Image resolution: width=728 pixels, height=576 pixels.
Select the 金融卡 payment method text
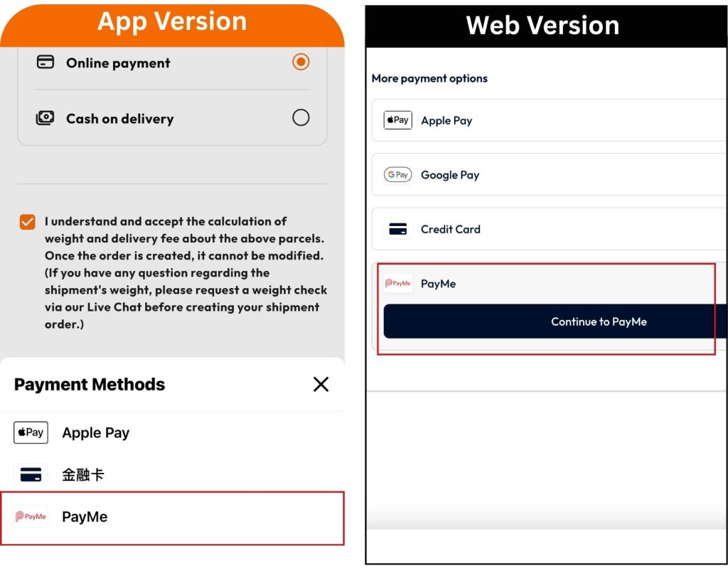coord(83,475)
